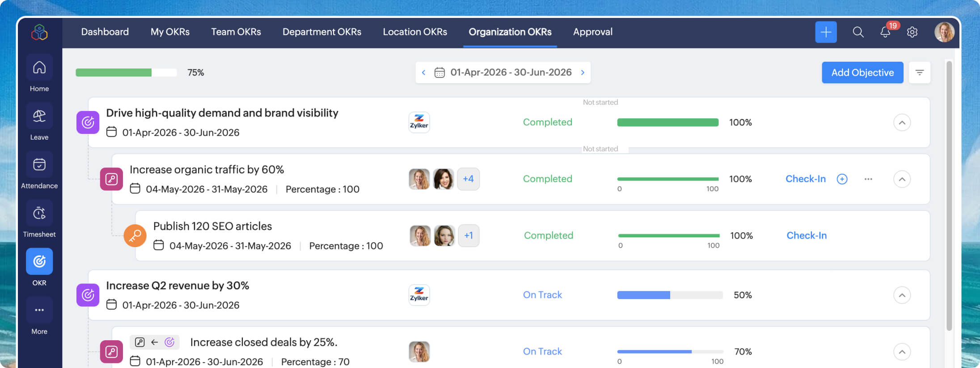Open three-dot menu for Increase organic traffic
This screenshot has height=368, width=980.
point(868,179)
